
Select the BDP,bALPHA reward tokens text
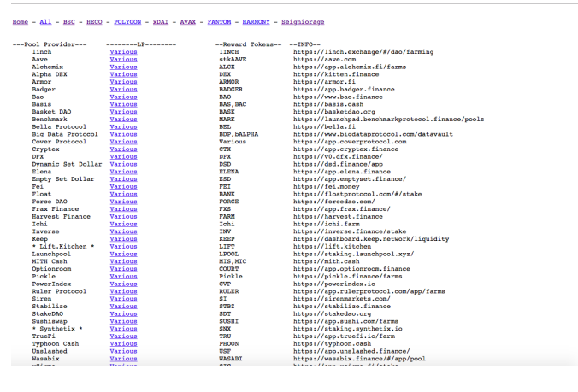pos(239,134)
